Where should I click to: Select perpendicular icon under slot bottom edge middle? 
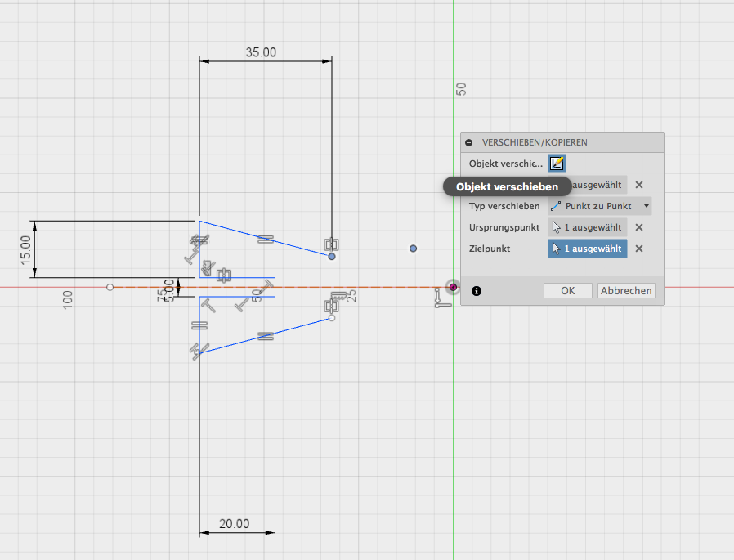coord(242,304)
